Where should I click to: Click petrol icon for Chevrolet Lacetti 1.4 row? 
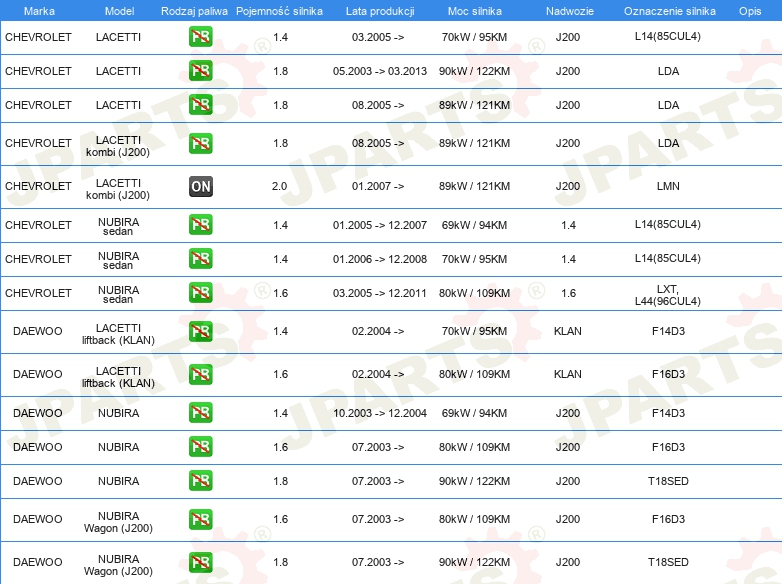coord(200,37)
